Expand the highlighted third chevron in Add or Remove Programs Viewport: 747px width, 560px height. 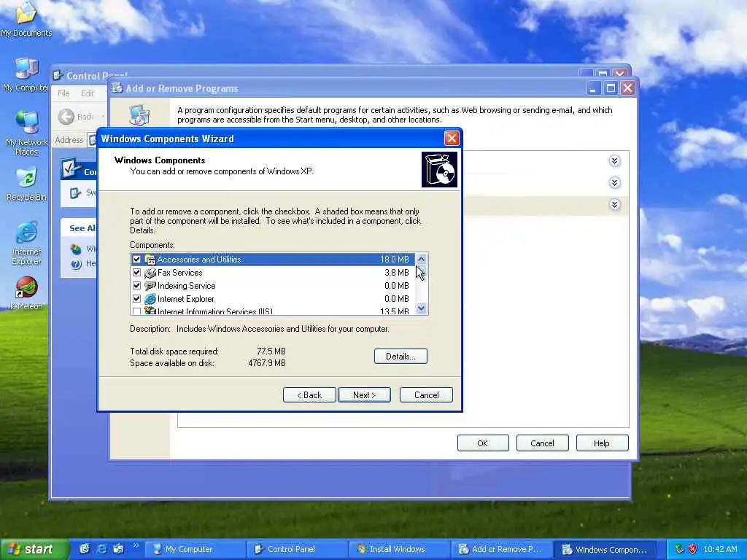[x=614, y=205]
